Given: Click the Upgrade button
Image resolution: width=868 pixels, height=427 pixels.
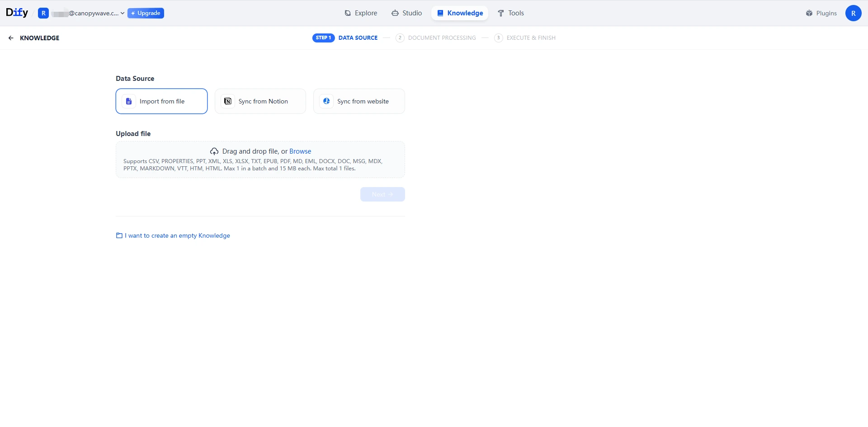Looking at the screenshot, I should click(146, 13).
